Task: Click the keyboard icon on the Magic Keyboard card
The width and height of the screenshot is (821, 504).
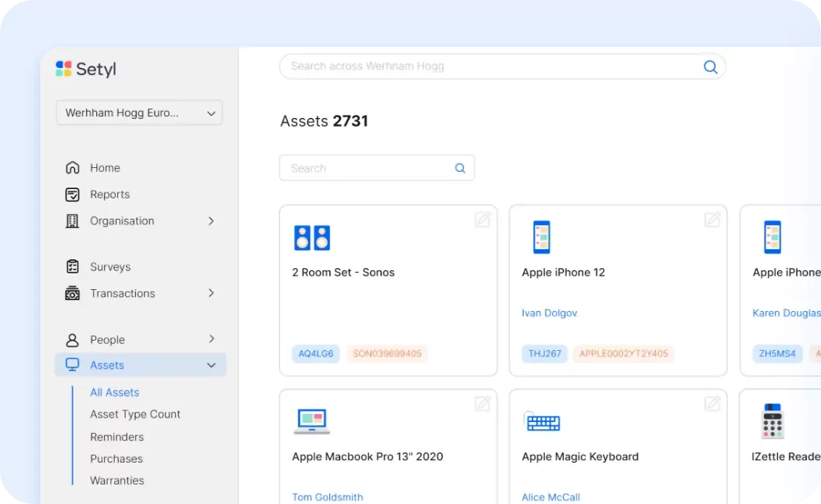Action: pos(542,421)
